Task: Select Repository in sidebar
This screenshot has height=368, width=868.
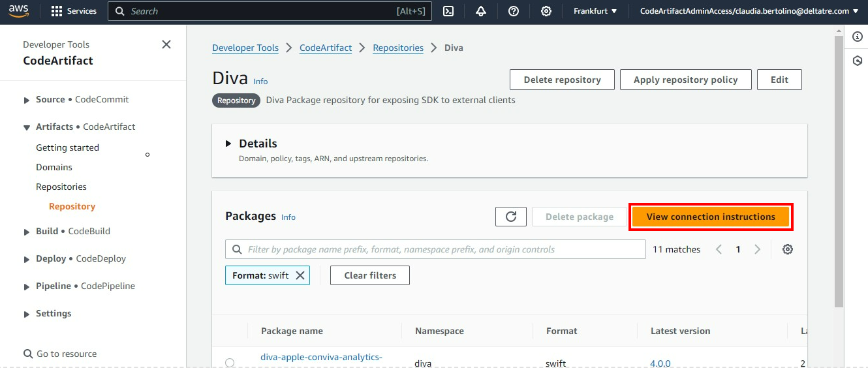Action: click(72, 206)
